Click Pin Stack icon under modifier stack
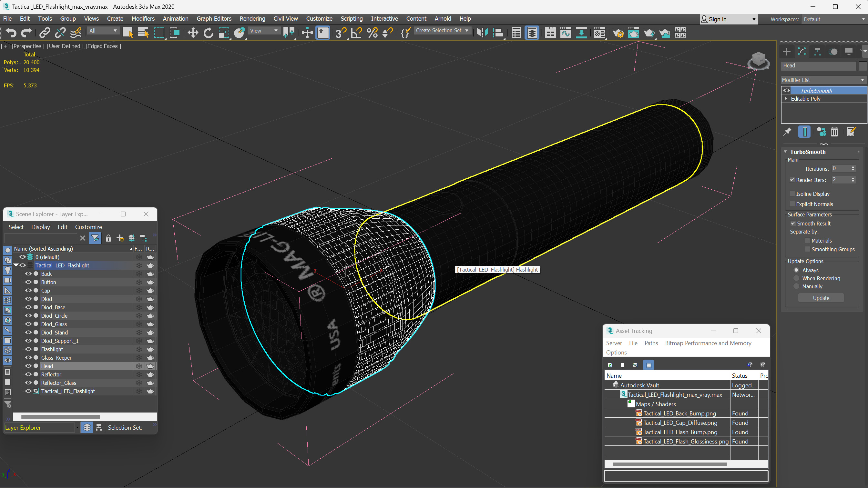The width and height of the screenshot is (868, 488). pyautogui.click(x=788, y=132)
